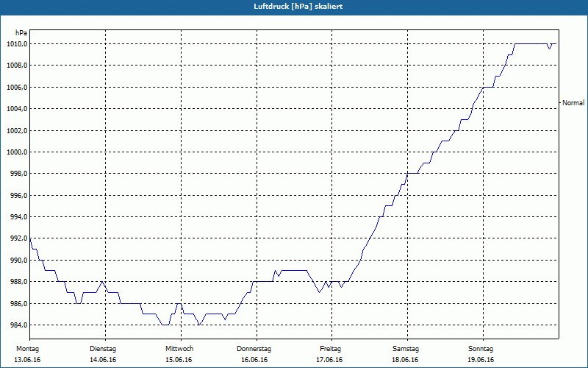
Task: Select the 1010,0 axis value
Action: pyautogui.click(x=17, y=44)
